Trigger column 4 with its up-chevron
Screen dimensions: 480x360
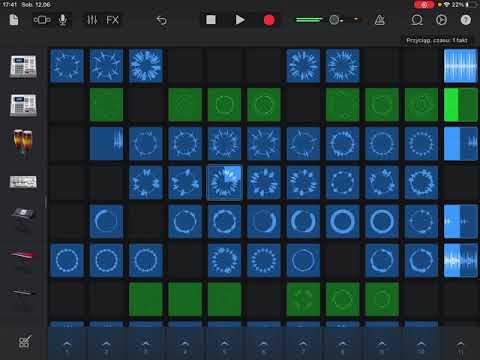click(x=185, y=345)
